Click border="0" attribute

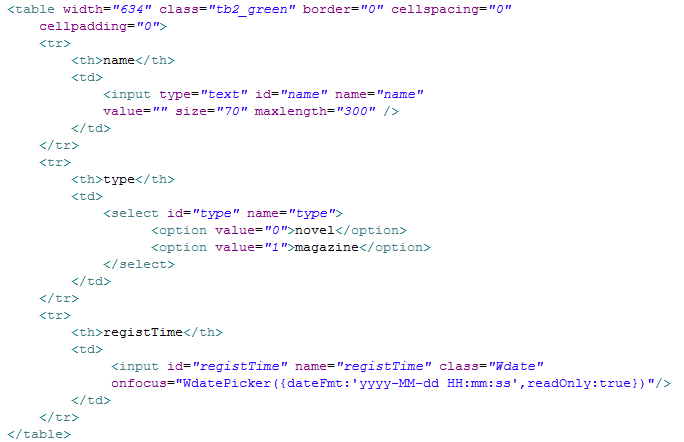click(x=343, y=10)
